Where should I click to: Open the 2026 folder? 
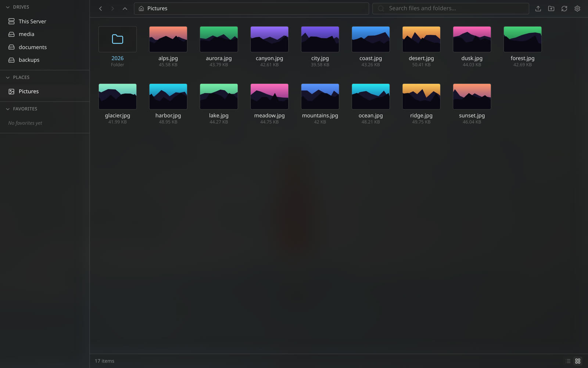[x=118, y=39]
